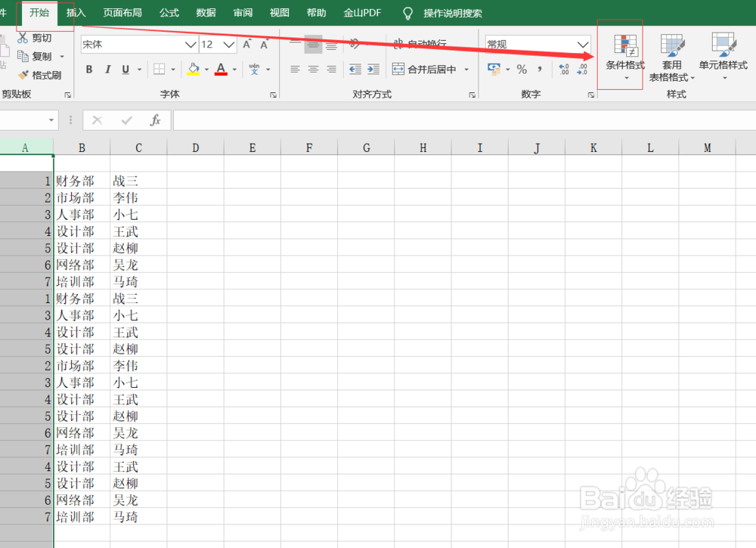
Task: Select the Format Painter (格式刷) brush
Action: (x=23, y=75)
